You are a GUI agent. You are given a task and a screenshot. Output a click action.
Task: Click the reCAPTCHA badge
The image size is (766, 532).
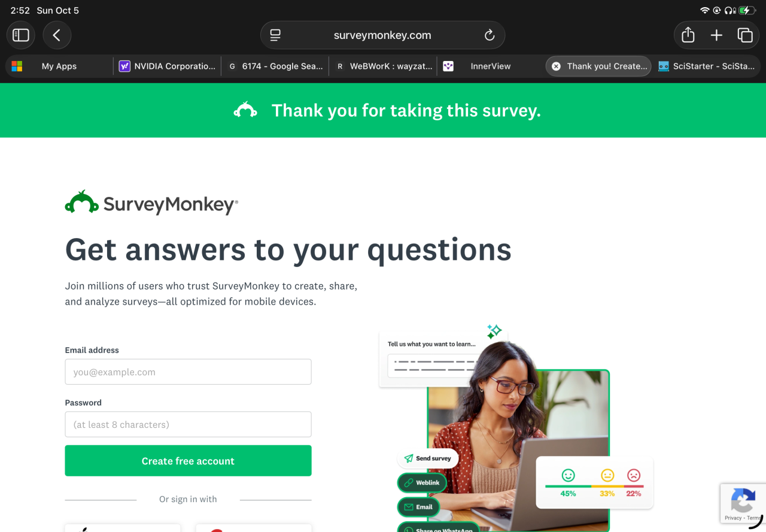coord(743,504)
